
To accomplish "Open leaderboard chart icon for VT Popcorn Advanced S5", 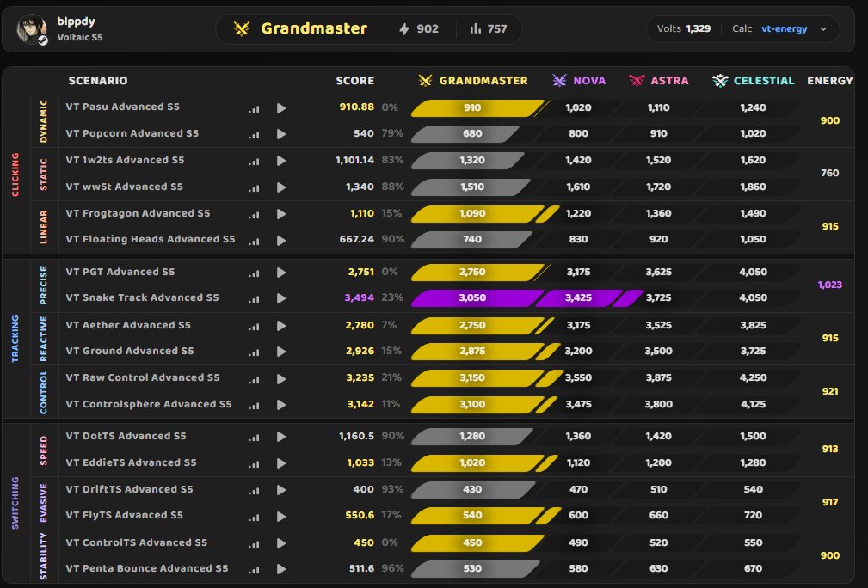I will (254, 134).
